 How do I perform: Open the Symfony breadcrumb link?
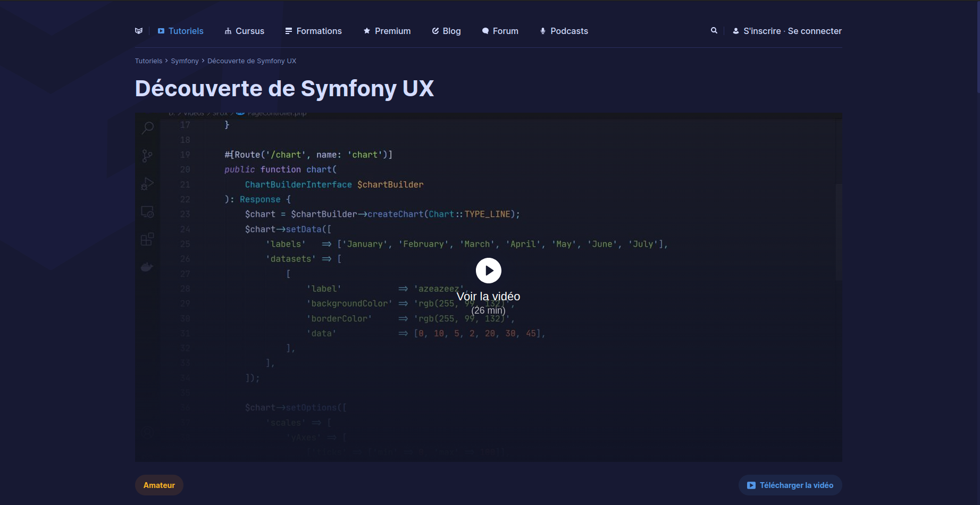tap(185, 61)
